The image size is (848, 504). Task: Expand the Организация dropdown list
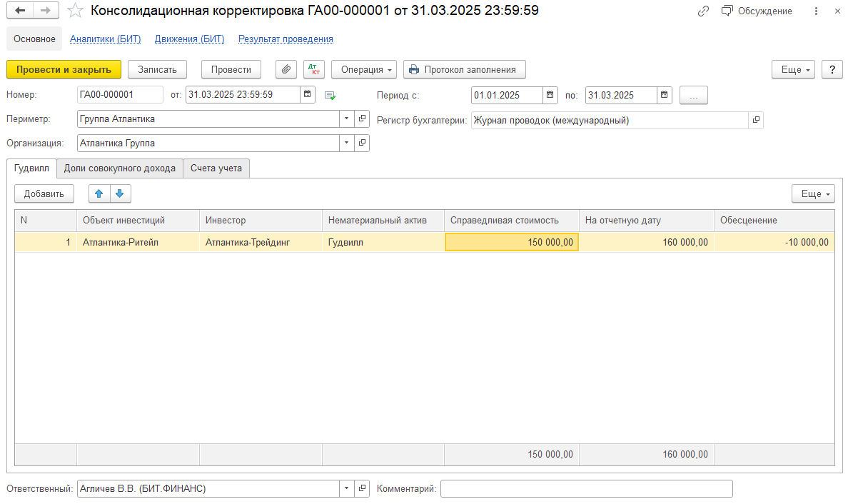[347, 143]
